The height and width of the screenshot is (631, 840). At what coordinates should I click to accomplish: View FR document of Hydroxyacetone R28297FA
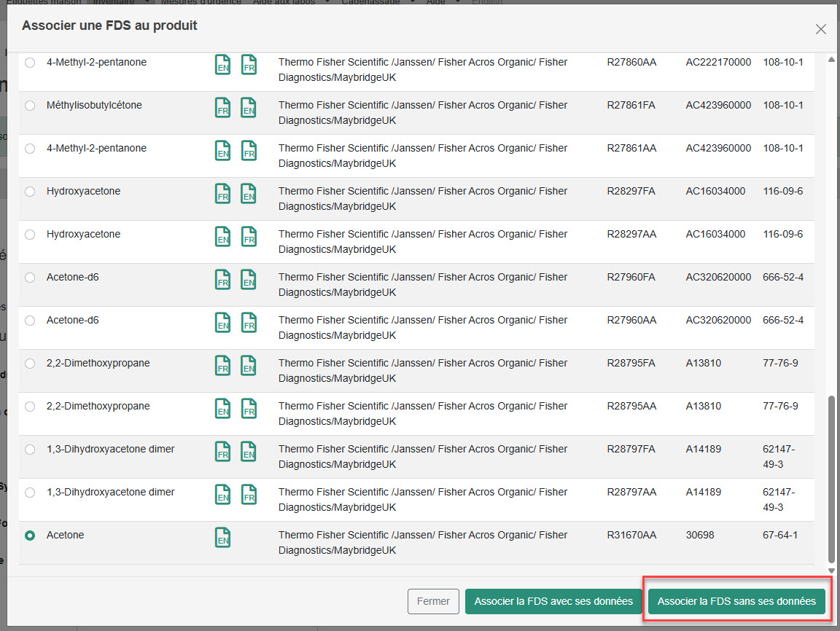[x=222, y=193]
